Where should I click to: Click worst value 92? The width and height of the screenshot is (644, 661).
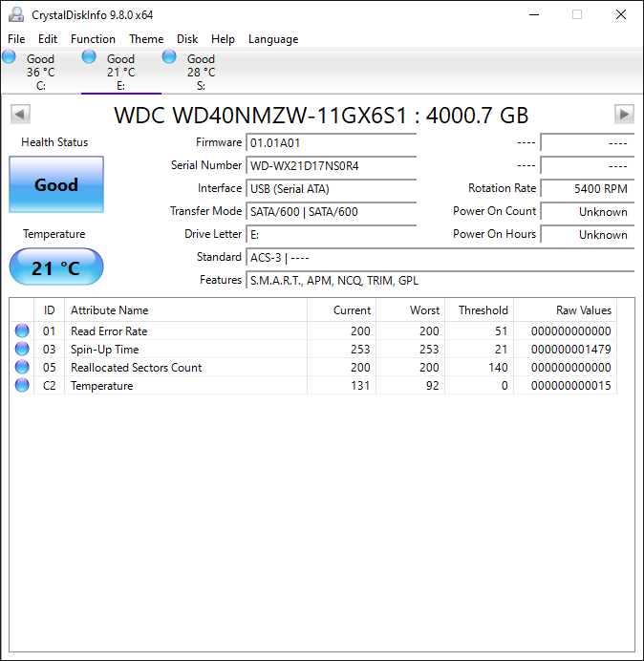point(432,385)
